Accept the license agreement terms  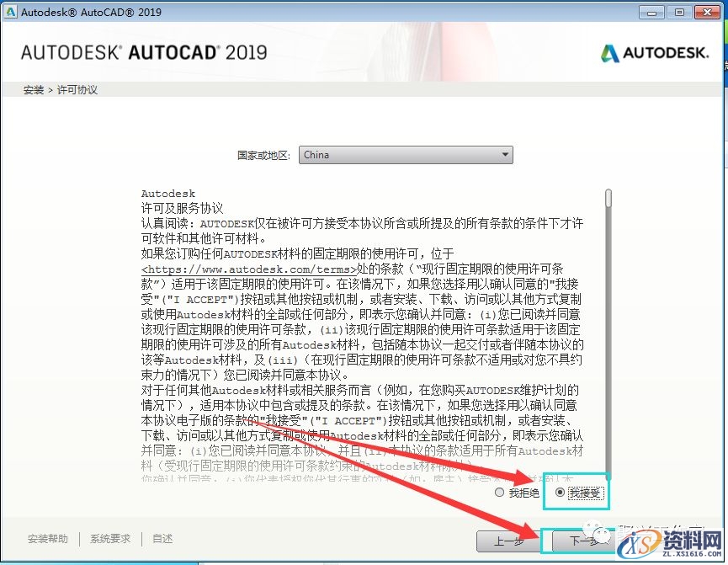[x=561, y=493]
